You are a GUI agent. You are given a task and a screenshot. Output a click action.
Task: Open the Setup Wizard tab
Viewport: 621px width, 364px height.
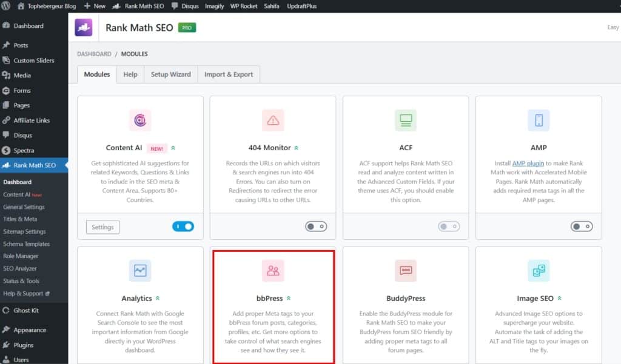(x=170, y=74)
